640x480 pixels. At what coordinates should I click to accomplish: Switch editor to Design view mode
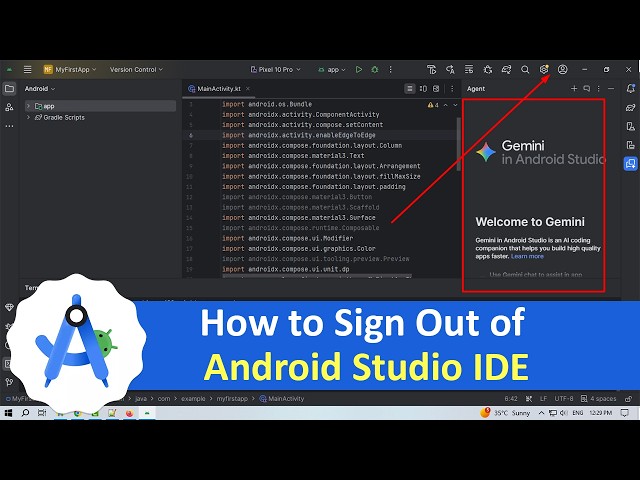(436, 89)
